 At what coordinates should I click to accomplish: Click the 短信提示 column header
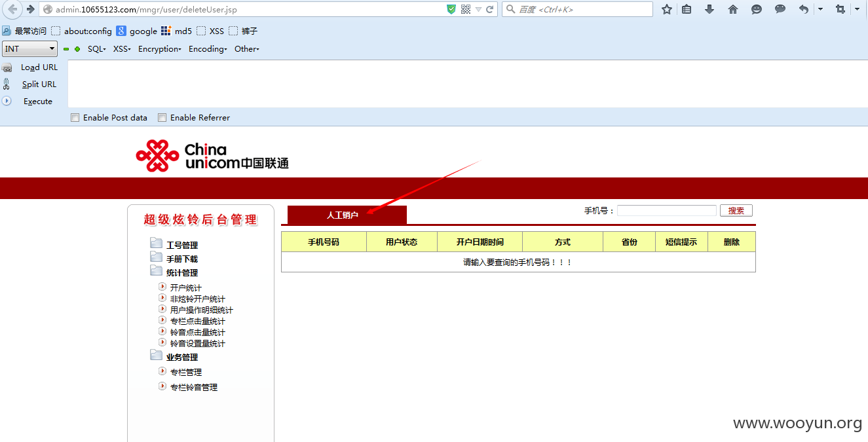(681, 242)
